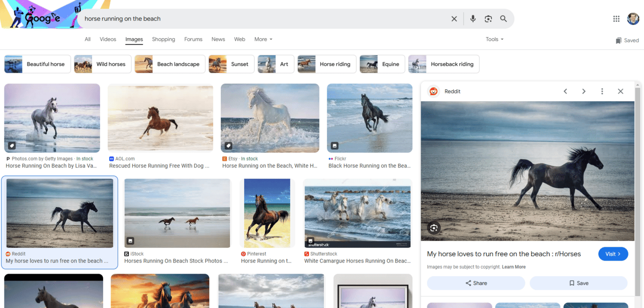Viewport: 644px width, 308px height.
Task: Filter by Wild horses chip
Action: (103, 64)
